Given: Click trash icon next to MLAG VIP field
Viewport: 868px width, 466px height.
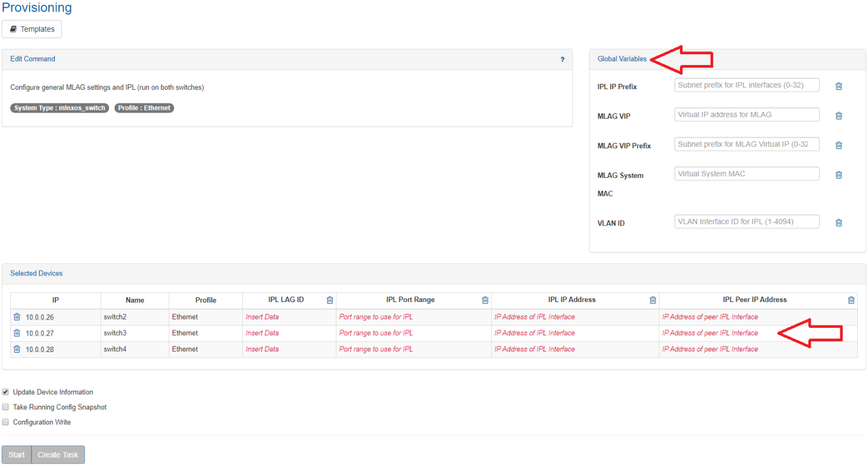Looking at the screenshot, I should click(x=838, y=116).
